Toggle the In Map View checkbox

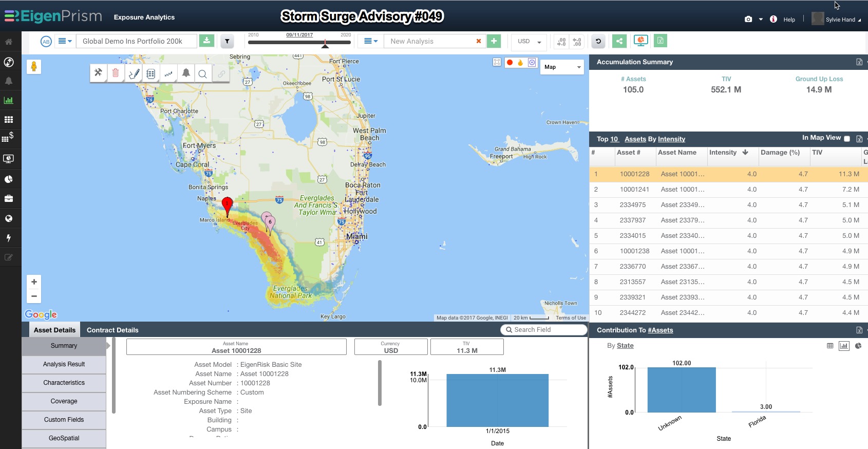coord(847,139)
